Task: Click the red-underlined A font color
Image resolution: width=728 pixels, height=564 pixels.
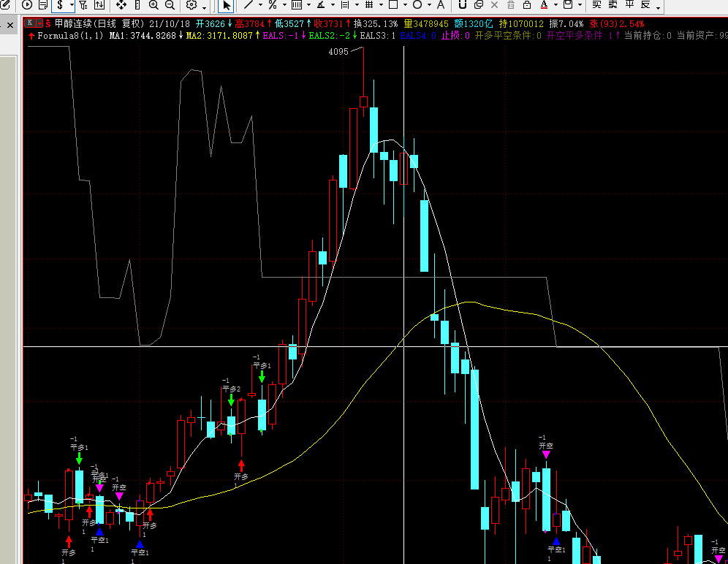Action: [x=544, y=4]
